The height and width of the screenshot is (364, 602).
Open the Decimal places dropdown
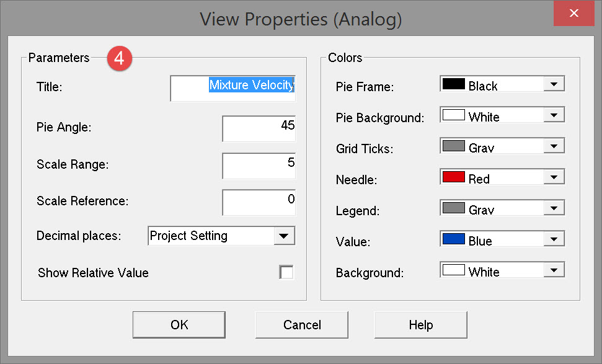pyautogui.click(x=283, y=236)
